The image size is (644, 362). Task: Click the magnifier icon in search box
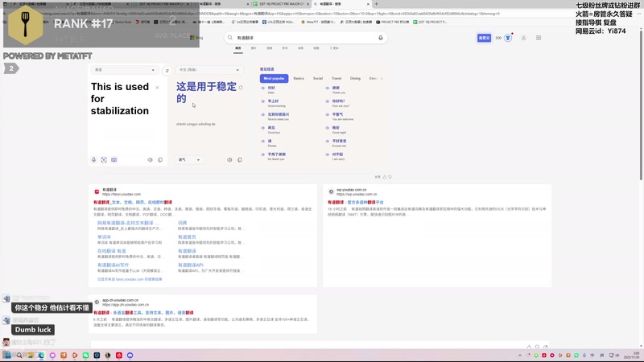(230, 38)
